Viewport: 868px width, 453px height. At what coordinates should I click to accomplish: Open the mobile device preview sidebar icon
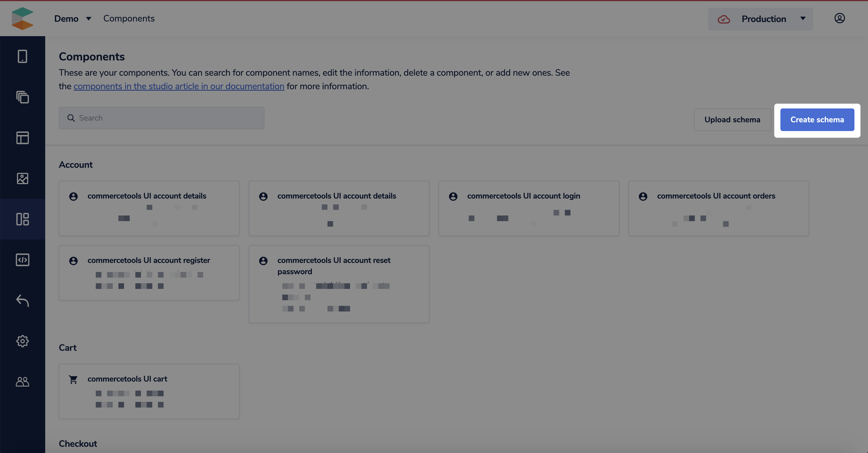click(22, 56)
